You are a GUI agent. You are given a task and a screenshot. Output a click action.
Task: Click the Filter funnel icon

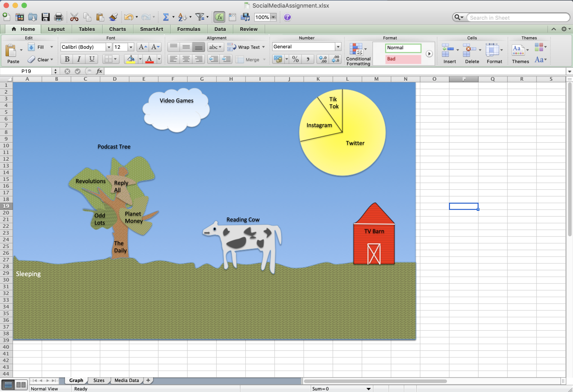[x=199, y=17]
